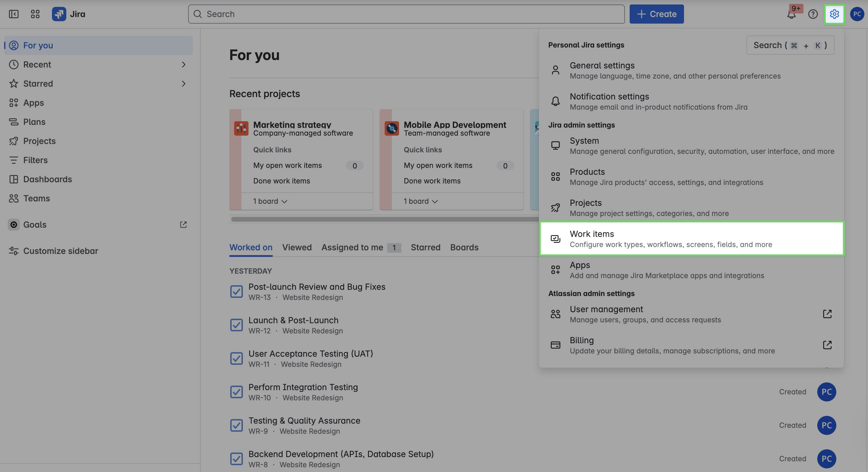
Task: Click the WR-11 UAT task checkbox icon
Action: pos(236,358)
